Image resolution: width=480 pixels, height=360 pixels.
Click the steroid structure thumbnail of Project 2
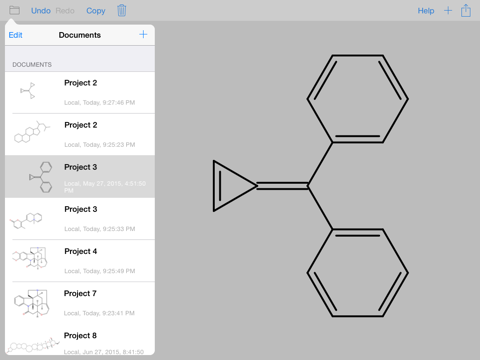tap(32, 133)
